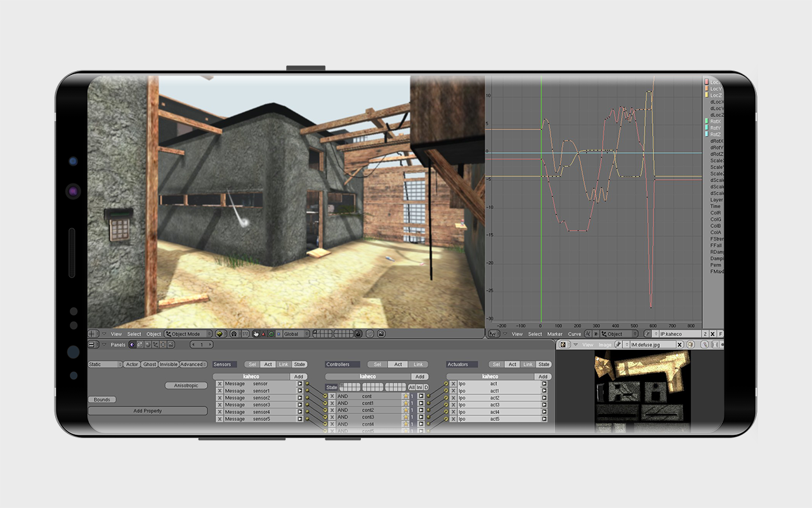Expand the Advanced settings dropdown
The image size is (812, 508).
click(x=193, y=364)
